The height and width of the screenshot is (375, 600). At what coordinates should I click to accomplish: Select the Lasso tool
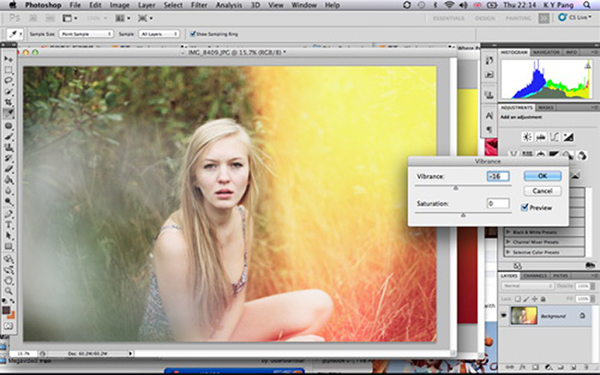(8, 81)
